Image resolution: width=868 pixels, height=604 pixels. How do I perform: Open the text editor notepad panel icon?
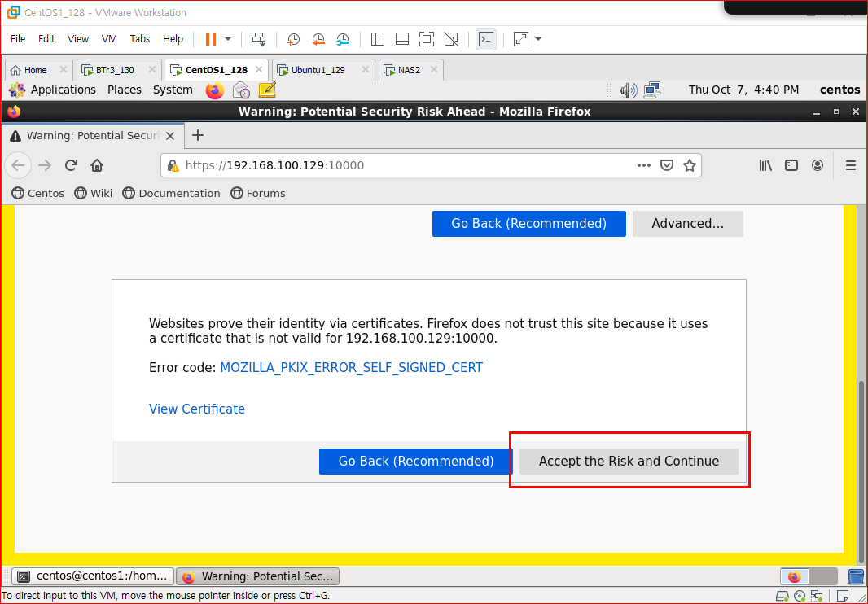[x=267, y=90]
